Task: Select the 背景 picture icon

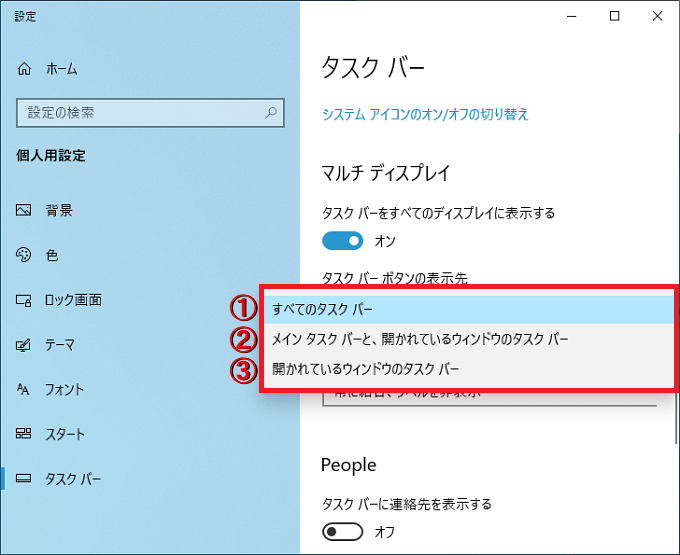Action: [23, 210]
